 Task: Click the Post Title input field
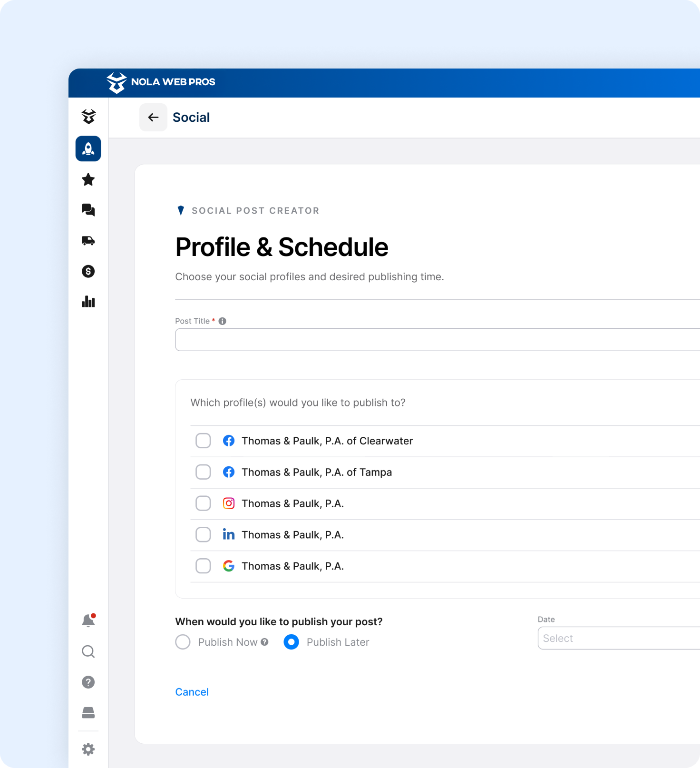[x=437, y=340]
